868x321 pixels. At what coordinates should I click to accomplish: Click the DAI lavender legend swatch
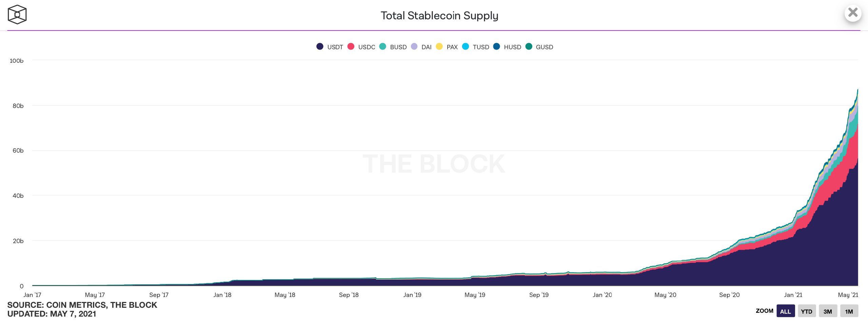[414, 46]
